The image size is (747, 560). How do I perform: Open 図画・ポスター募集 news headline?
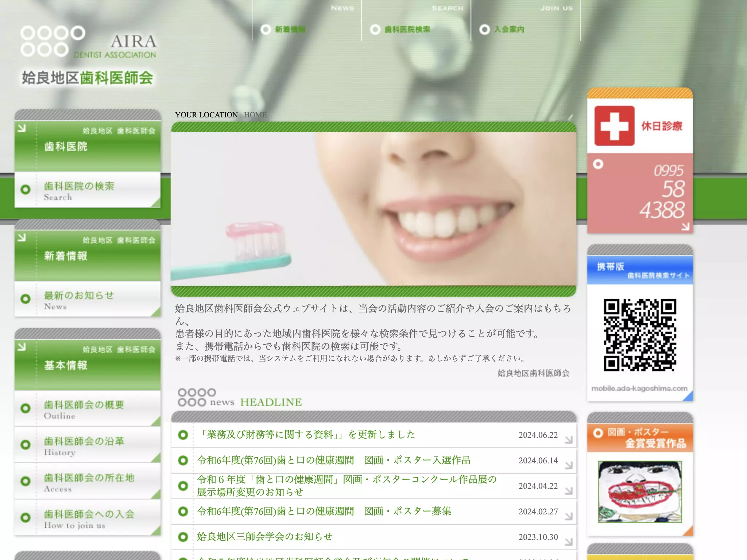(x=324, y=511)
